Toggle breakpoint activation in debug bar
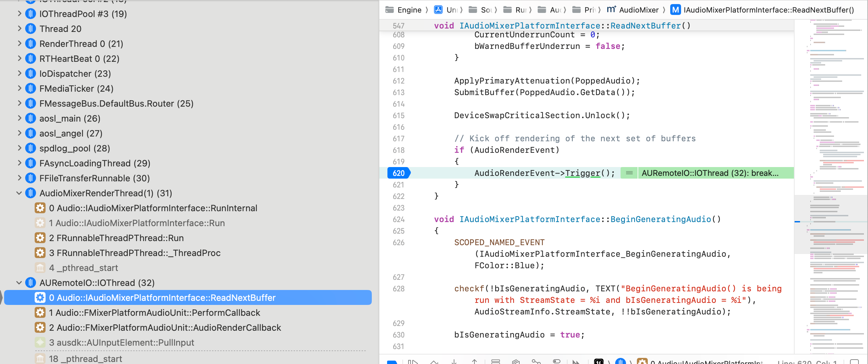 pyautogui.click(x=392, y=362)
